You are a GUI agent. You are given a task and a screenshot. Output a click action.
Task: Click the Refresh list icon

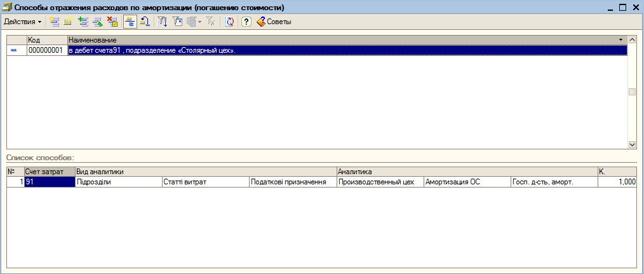(229, 22)
